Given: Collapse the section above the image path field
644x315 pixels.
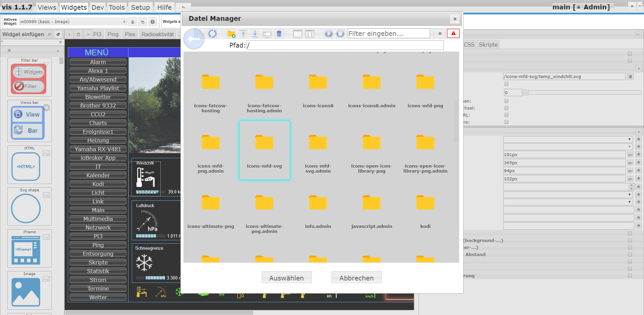Looking at the screenshot, I should [639, 68].
